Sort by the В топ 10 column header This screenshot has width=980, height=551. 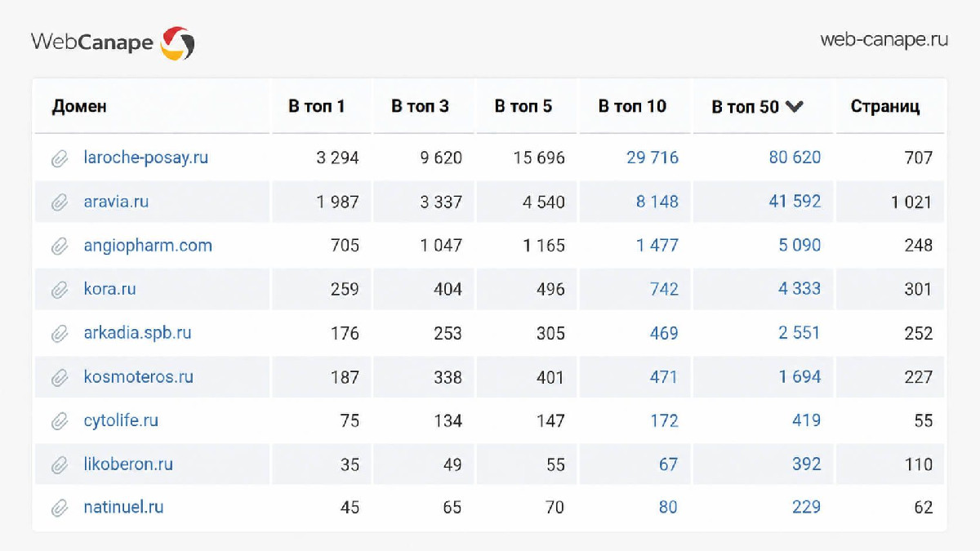pos(632,106)
